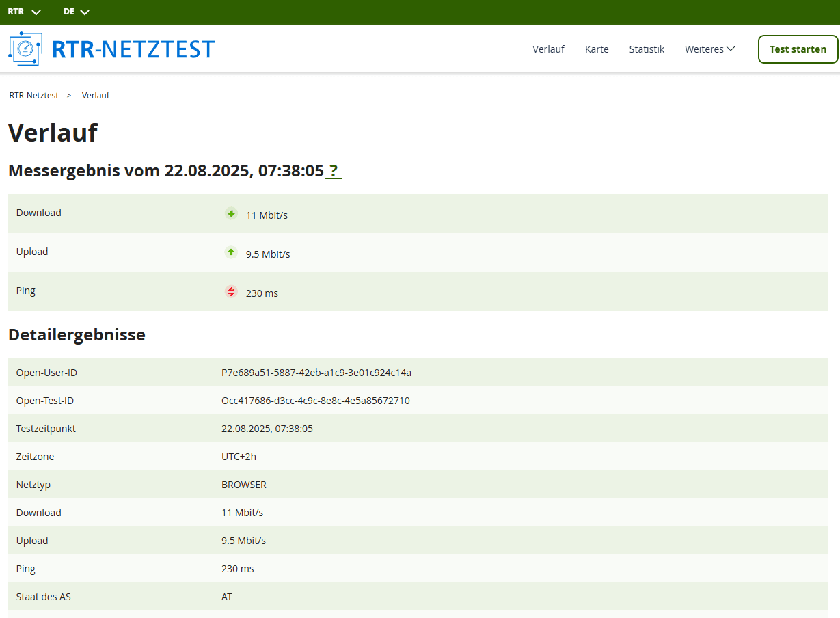Click the red ping arrows icon
This screenshot has height=618, width=840.
tap(231, 292)
